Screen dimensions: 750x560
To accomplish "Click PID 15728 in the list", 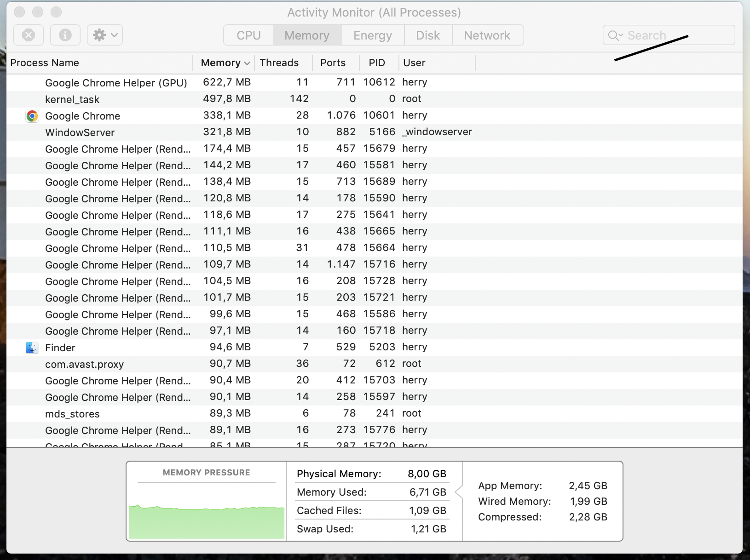I will (379, 281).
